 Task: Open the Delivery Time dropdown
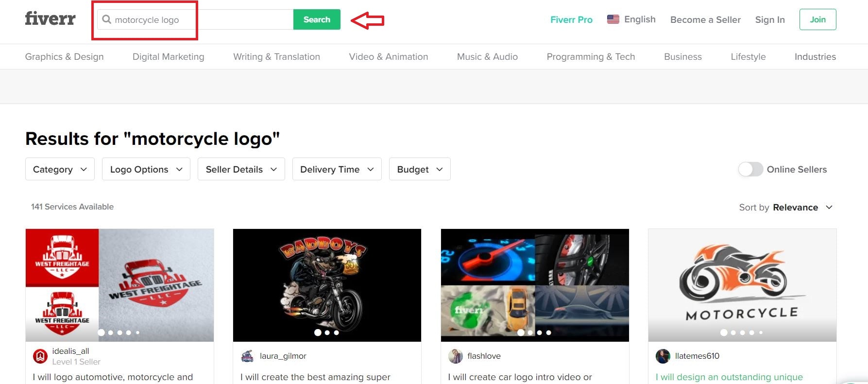click(337, 169)
